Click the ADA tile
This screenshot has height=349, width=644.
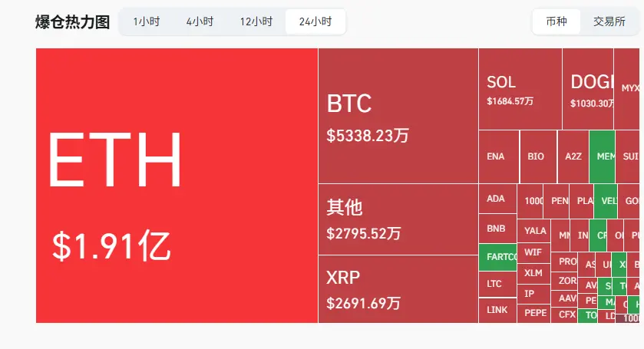pyautogui.click(x=498, y=199)
